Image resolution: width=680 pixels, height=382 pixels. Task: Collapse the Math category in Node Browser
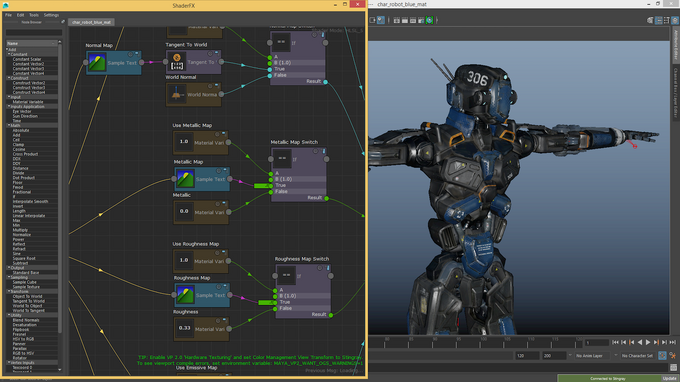9,125
